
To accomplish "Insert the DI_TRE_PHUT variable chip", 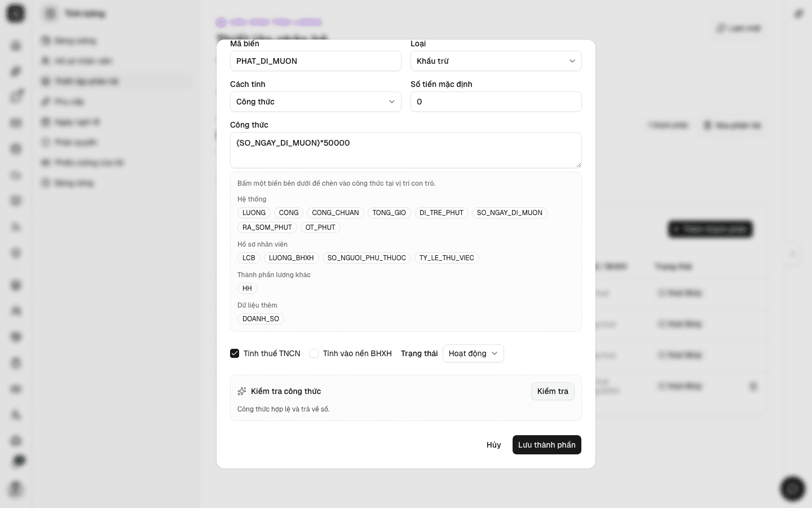I will [442, 213].
